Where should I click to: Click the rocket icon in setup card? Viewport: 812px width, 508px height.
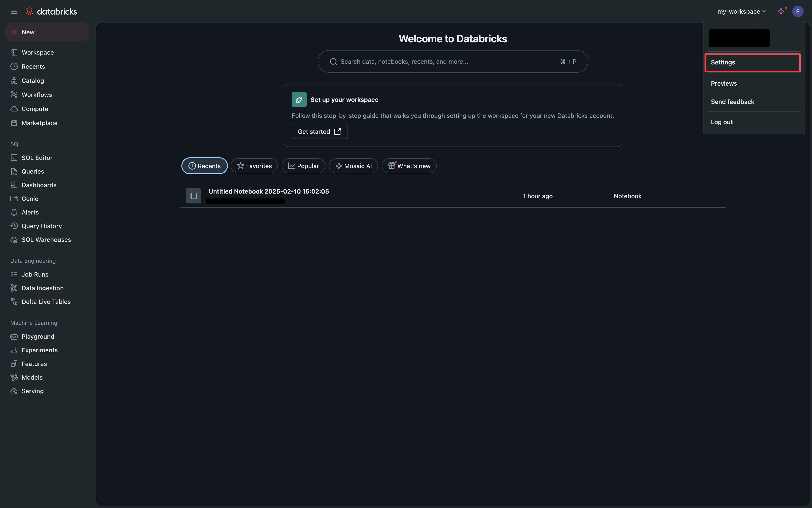point(299,99)
